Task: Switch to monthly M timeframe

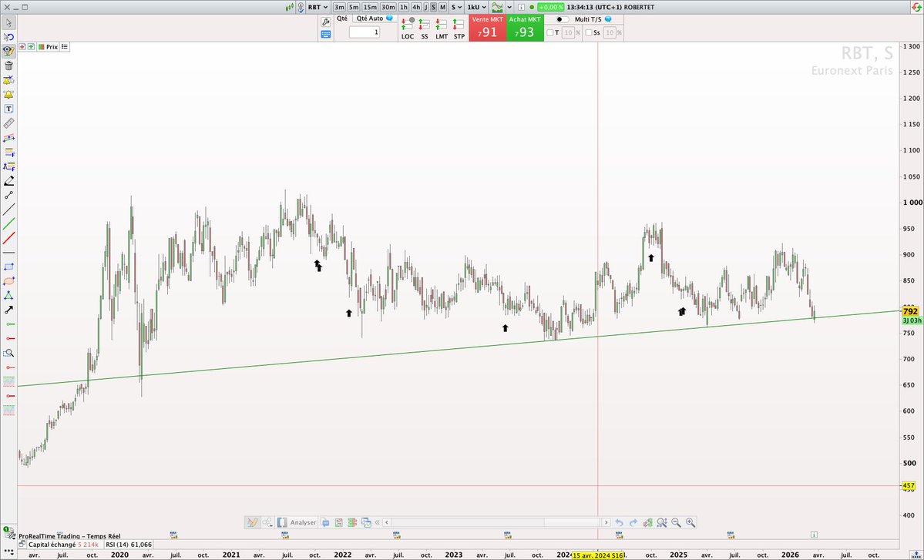Action: (x=442, y=7)
